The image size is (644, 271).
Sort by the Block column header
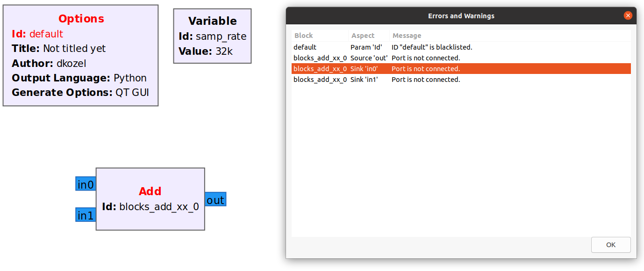[320, 36]
